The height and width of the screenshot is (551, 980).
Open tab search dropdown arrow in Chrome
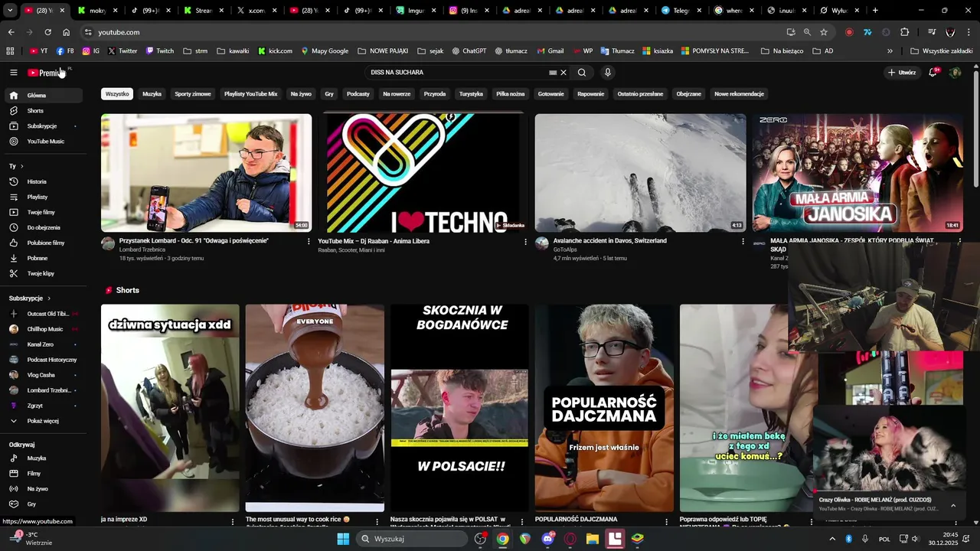(10, 11)
